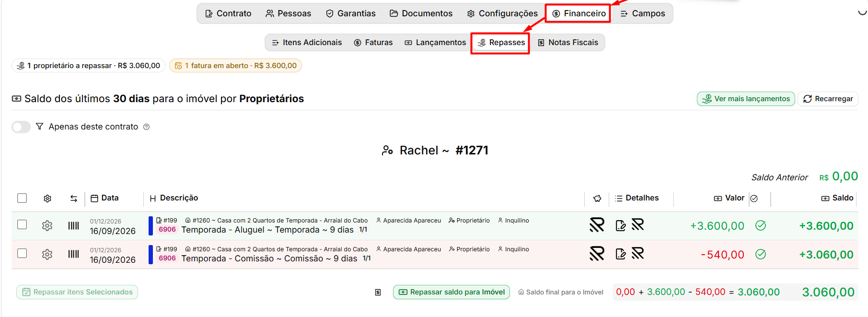Click Repassar saldo para Imóvel button

(451, 292)
